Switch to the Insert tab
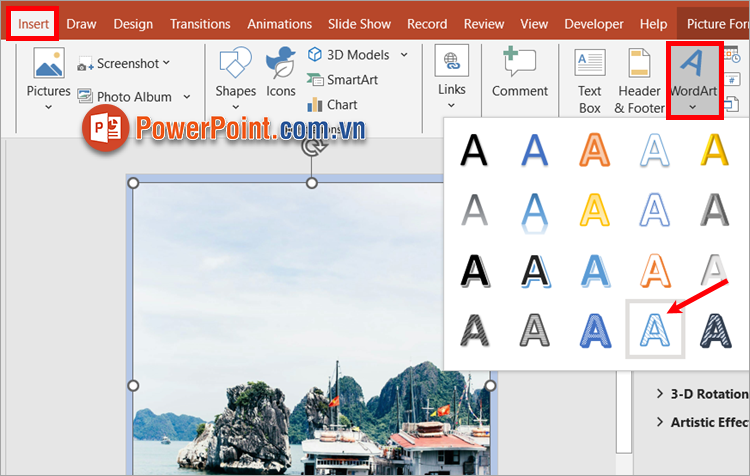The height and width of the screenshot is (476, 750). coord(33,24)
